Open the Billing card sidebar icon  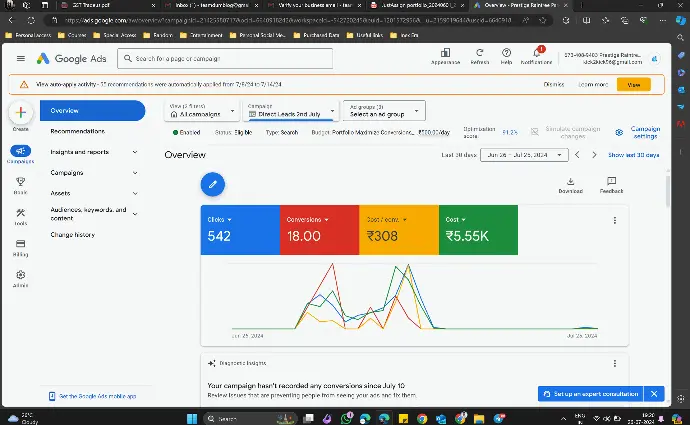point(20,244)
